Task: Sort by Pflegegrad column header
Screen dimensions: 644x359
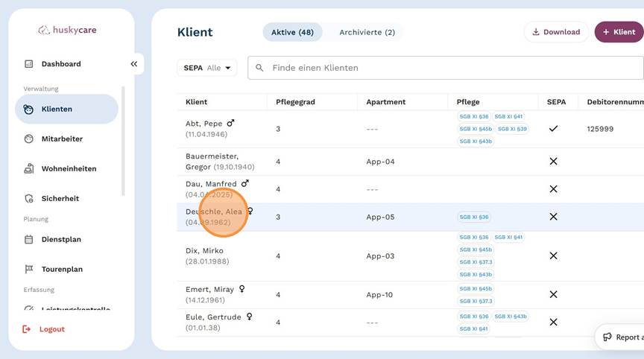Action: pyautogui.click(x=295, y=102)
